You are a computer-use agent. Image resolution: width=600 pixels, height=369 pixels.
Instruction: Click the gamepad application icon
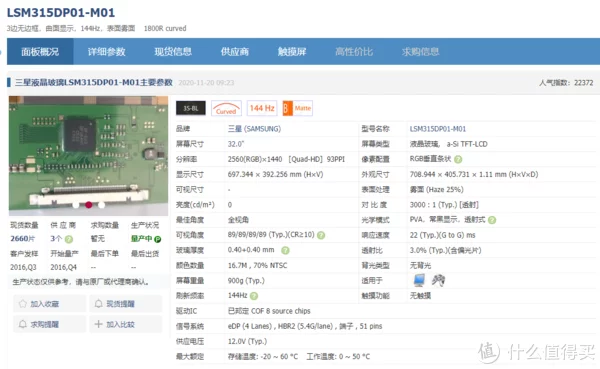click(x=438, y=280)
